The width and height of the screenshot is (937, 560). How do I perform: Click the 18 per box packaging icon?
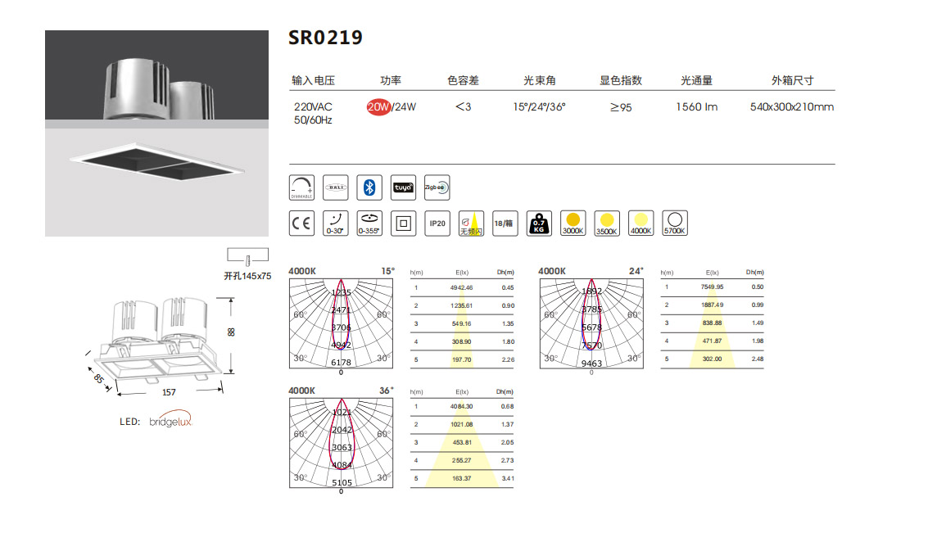505,224
